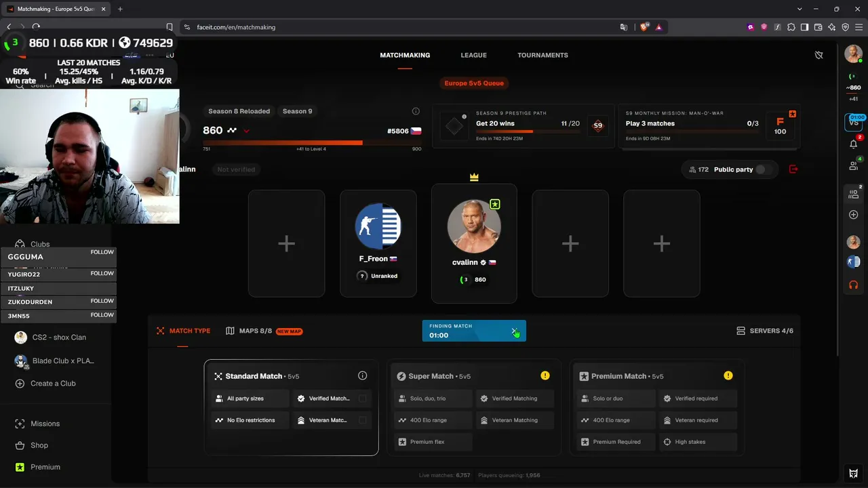Follow 3MN55 in the overlay list
868x488 pixels.
click(x=102, y=315)
